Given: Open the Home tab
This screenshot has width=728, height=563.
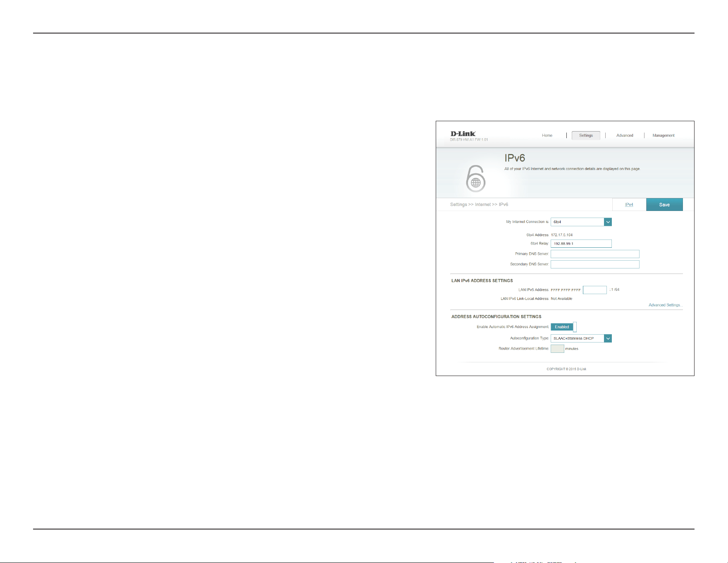Looking at the screenshot, I should pos(547,136).
